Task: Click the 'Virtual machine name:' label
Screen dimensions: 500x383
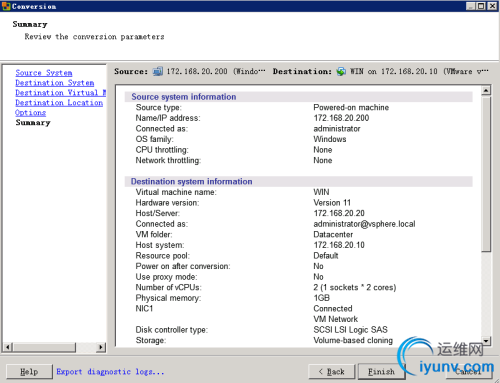Action: pos(176,192)
